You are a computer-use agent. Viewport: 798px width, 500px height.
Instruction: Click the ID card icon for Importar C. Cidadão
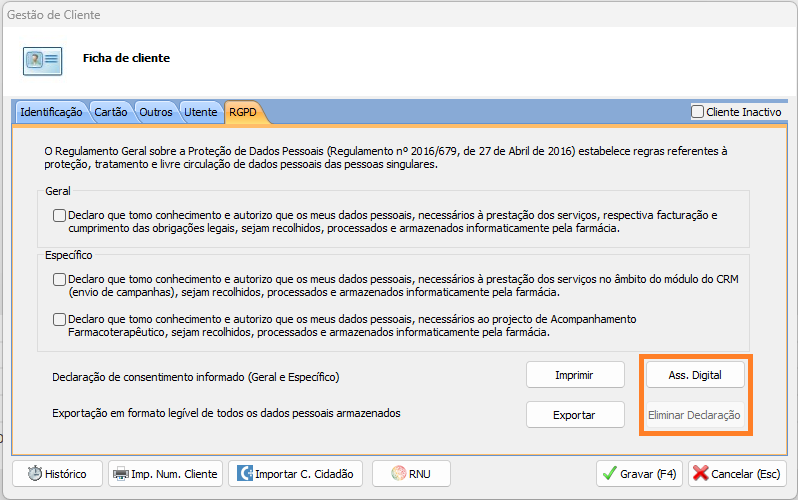tap(243, 474)
